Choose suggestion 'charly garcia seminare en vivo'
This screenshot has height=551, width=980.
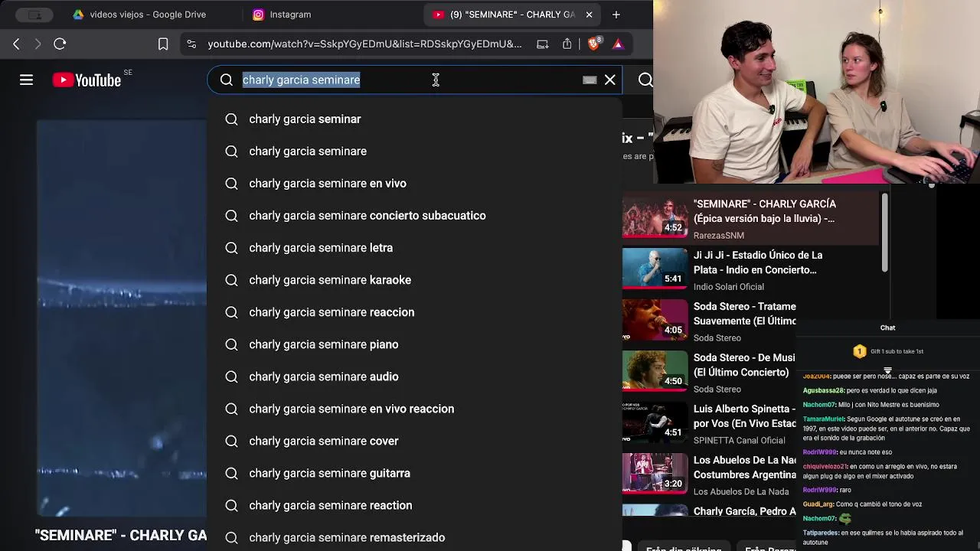point(414,184)
